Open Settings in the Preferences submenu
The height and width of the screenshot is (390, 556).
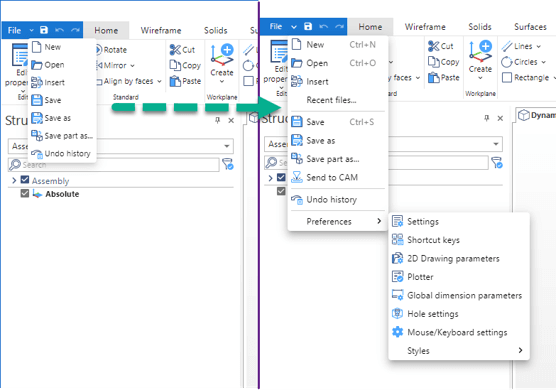[x=459, y=222]
